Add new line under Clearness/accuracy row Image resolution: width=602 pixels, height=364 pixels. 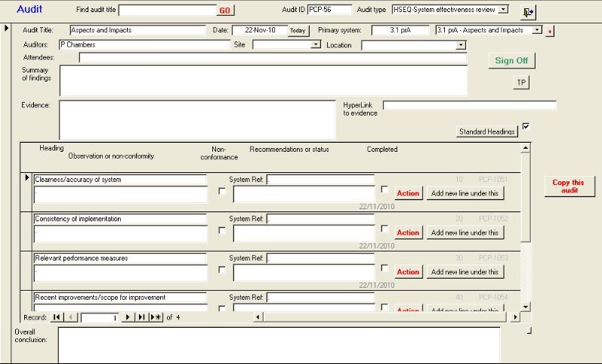click(465, 193)
